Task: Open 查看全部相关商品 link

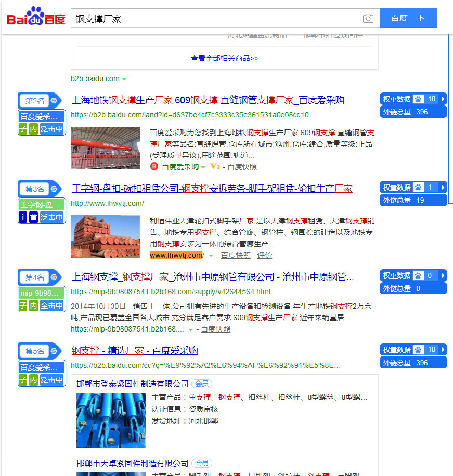Action: click(x=225, y=58)
